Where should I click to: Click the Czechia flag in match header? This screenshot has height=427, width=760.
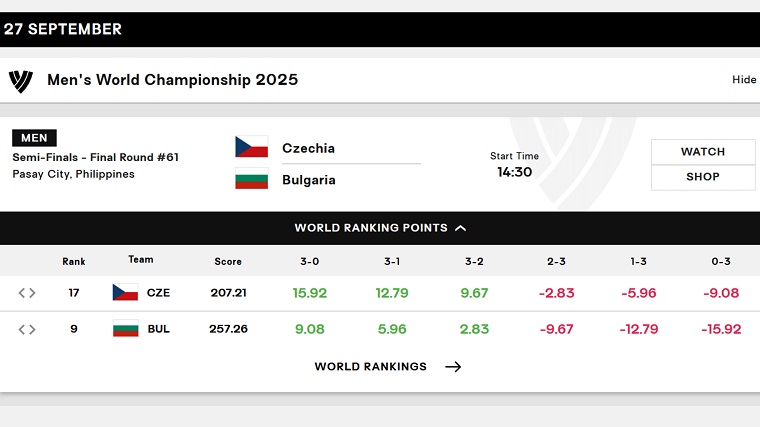point(251,148)
